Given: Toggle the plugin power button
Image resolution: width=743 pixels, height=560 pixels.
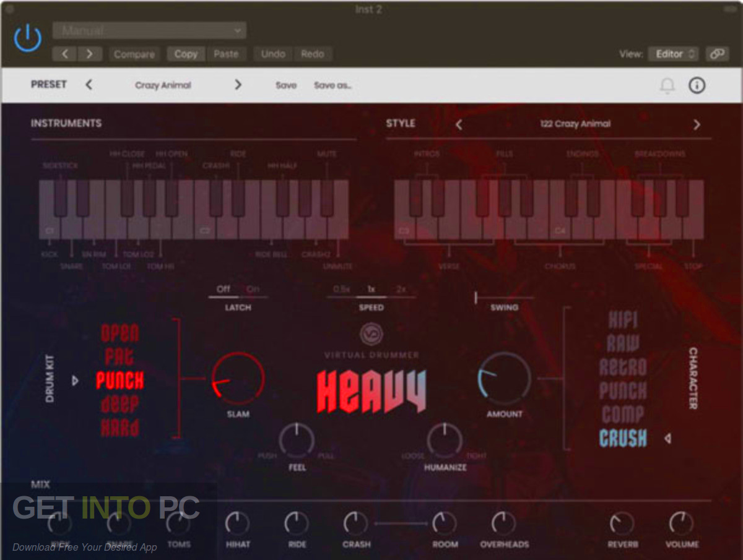Looking at the screenshot, I should 28,38.
